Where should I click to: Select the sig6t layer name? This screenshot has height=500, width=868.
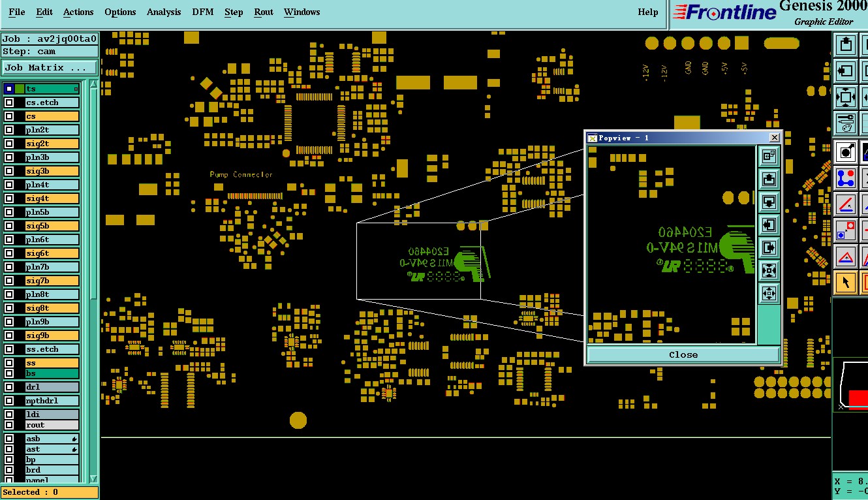pos(52,253)
